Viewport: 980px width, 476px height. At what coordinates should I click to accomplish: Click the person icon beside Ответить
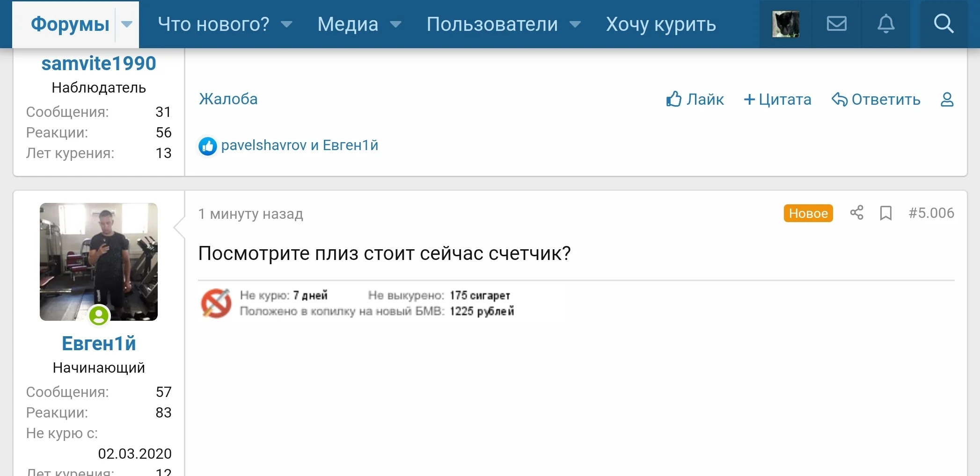pyautogui.click(x=947, y=100)
